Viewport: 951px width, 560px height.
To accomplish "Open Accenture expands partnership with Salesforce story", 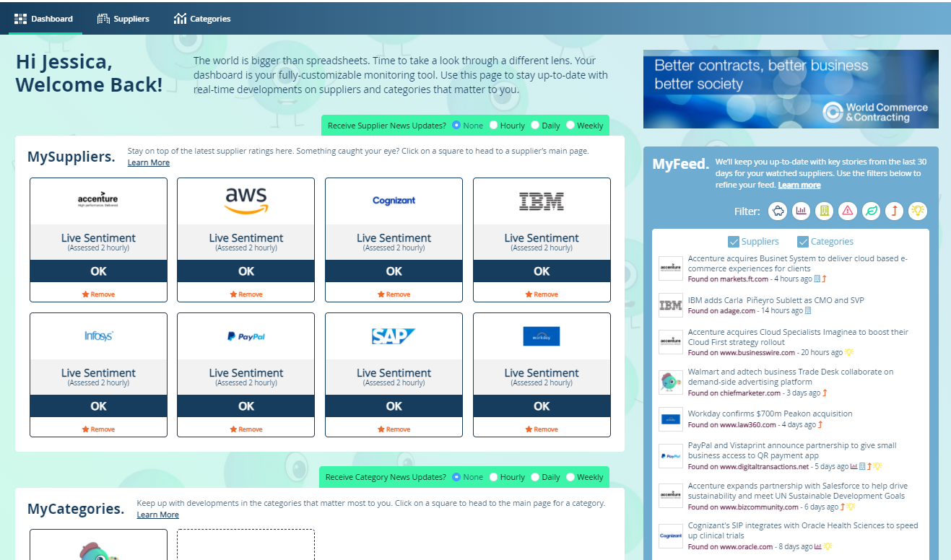I will point(797,491).
